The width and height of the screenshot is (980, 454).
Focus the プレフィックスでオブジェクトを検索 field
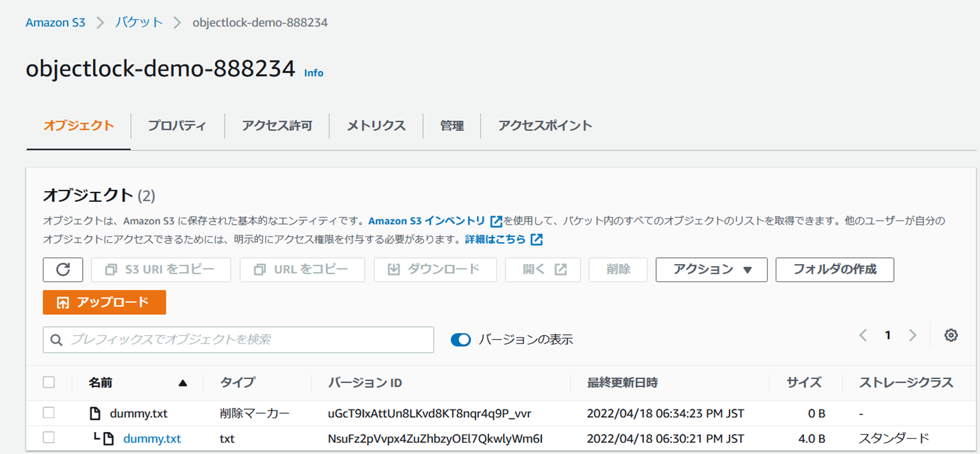[x=238, y=340]
